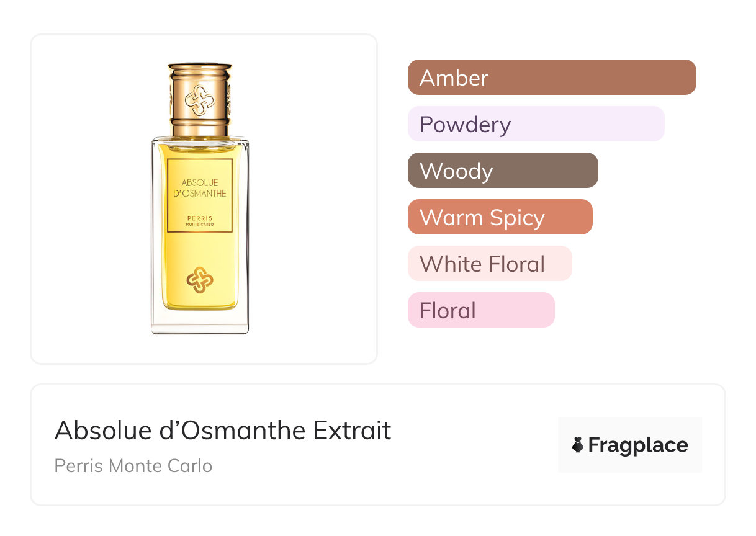The height and width of the screenshot is (536, 756).
Task: Open the Perris Monte Carlo brand link
Action: (x=133, y=466)
